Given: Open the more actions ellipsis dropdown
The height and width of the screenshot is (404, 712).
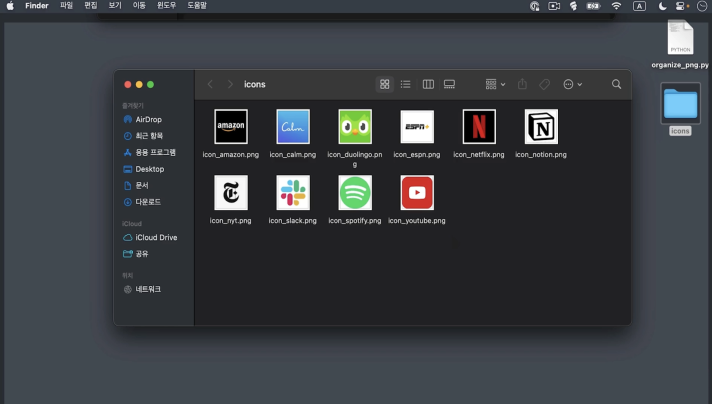Looking at the screenshot, I should pos(572,85).
